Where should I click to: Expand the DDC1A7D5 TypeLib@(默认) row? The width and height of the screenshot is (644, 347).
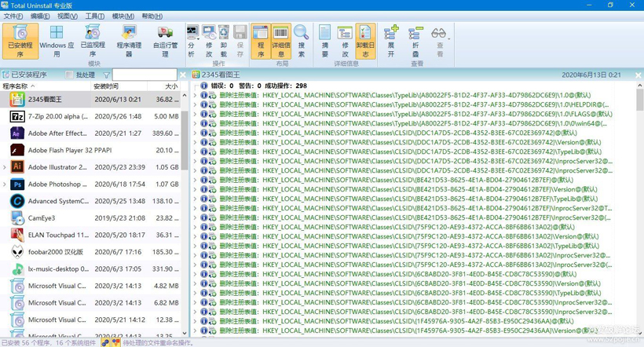(x=195, y=152)
